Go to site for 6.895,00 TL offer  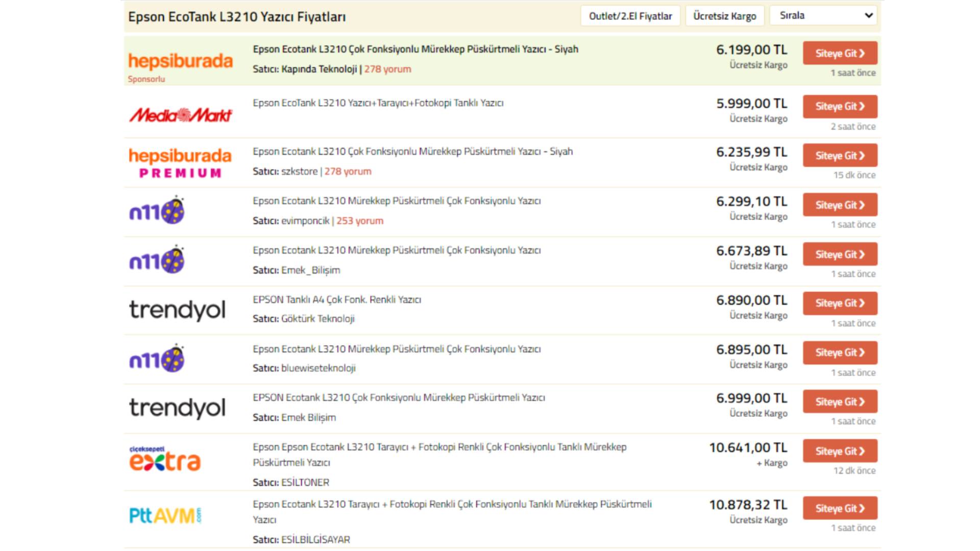point(840,353)
